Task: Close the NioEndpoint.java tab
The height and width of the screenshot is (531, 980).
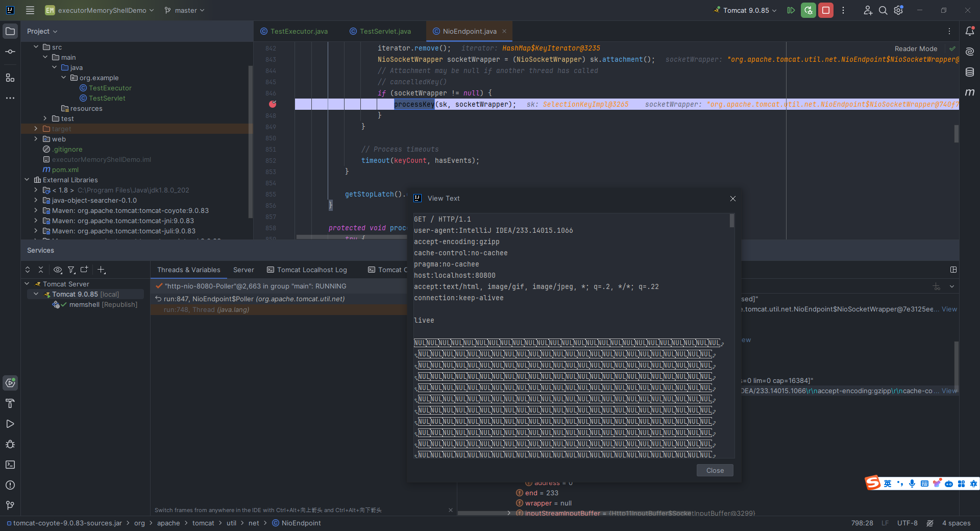Action: coord(504,31)
